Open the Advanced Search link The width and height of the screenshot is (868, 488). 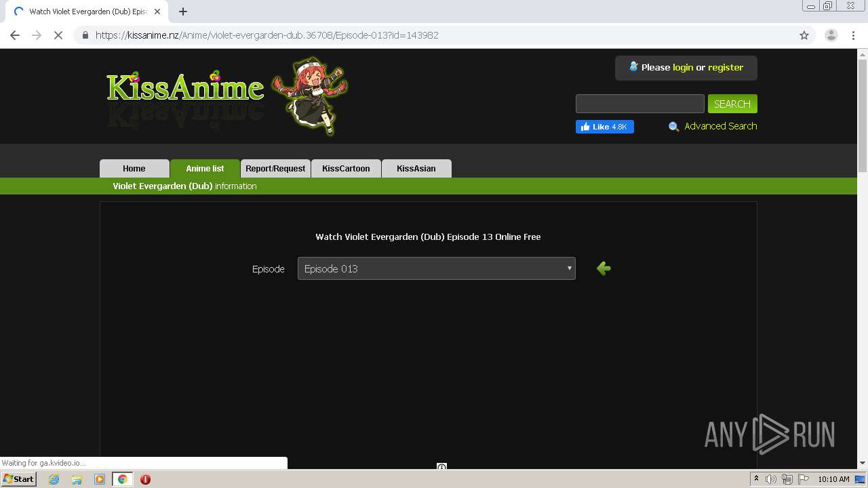pyautogui.click(x=720, y=126)
